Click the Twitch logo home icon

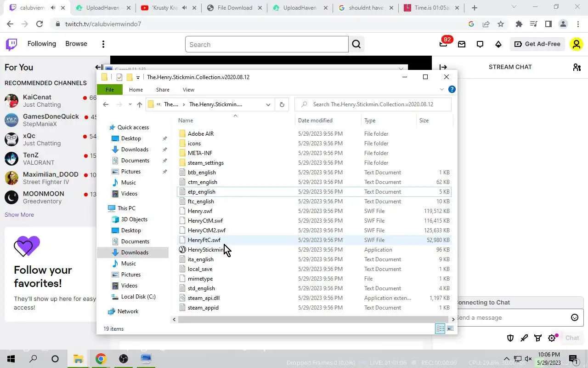(11, 44)
